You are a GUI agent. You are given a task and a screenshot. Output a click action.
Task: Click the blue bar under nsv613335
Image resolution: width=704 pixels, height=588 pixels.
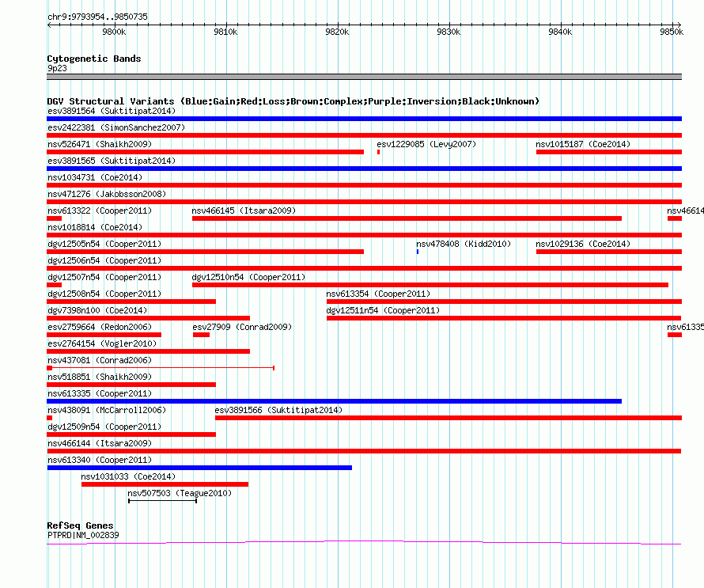tap(334, 401)
